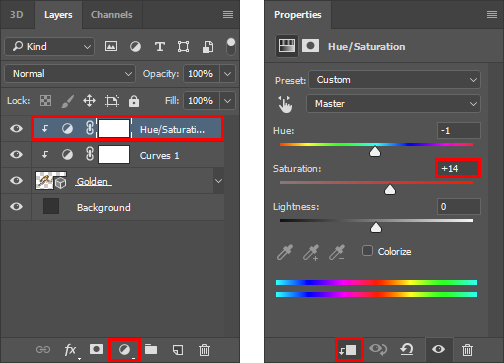The image size is (504, 363).
Task: Select the Layers tab
Action: point(58,15)
